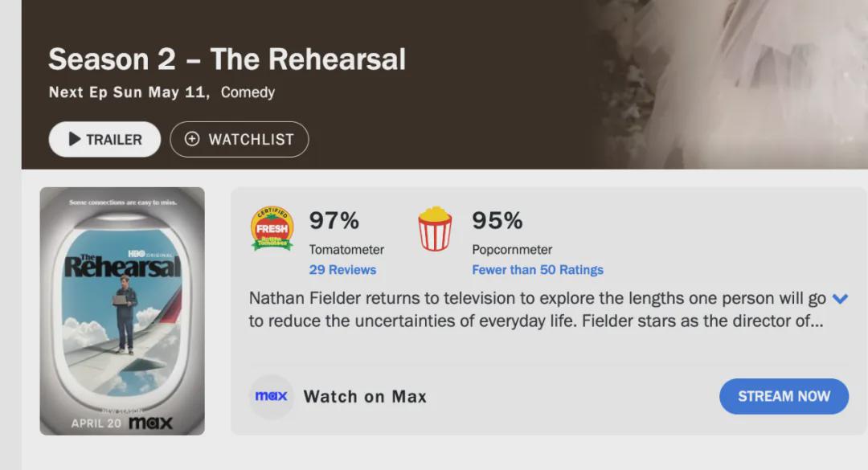The width and height of the screenshot is (868, 470).
Task: Click the Comedy genre label
Action: (x=248, y=92)
